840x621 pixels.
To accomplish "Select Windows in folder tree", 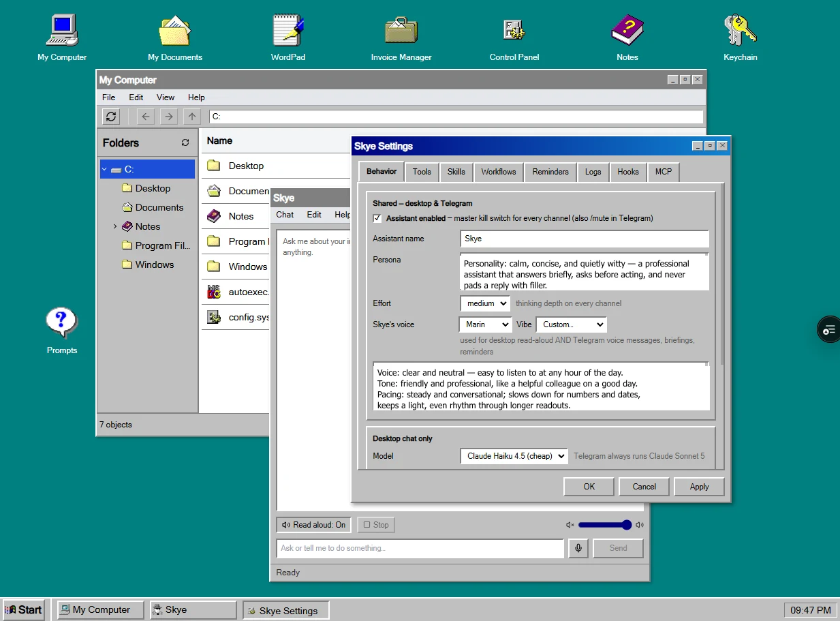I will (x=154, y=264).
